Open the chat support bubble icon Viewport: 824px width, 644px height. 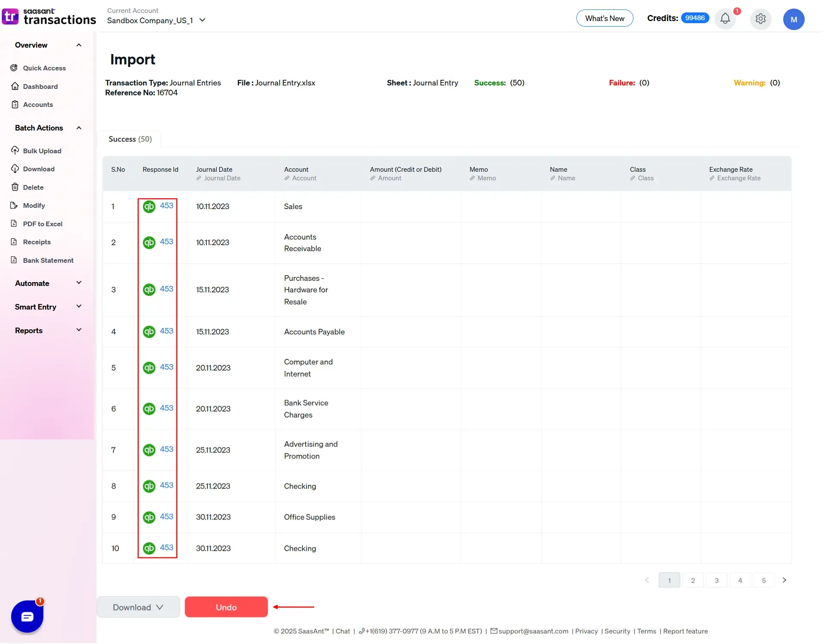tap(27, 617)
